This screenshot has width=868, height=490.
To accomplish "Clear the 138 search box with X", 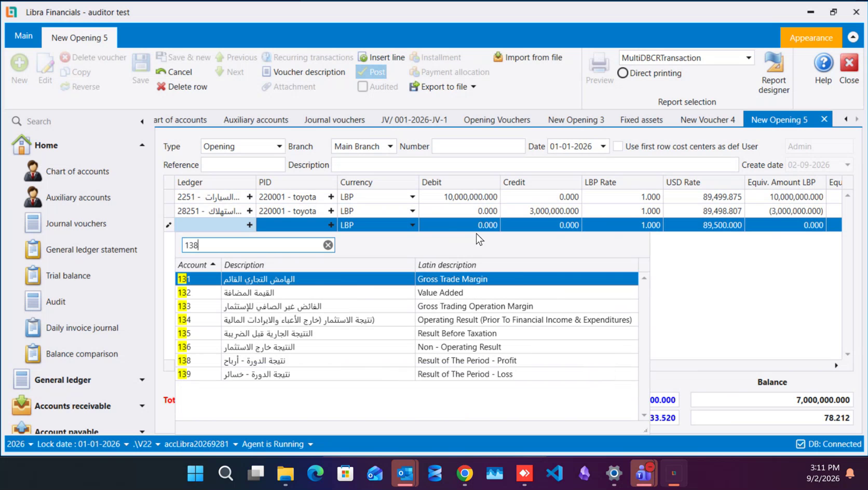I will [x=328, y=245].
